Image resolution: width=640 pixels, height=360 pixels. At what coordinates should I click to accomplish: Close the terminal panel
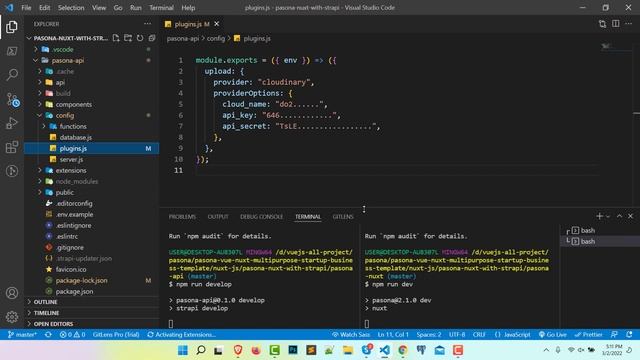630,216
